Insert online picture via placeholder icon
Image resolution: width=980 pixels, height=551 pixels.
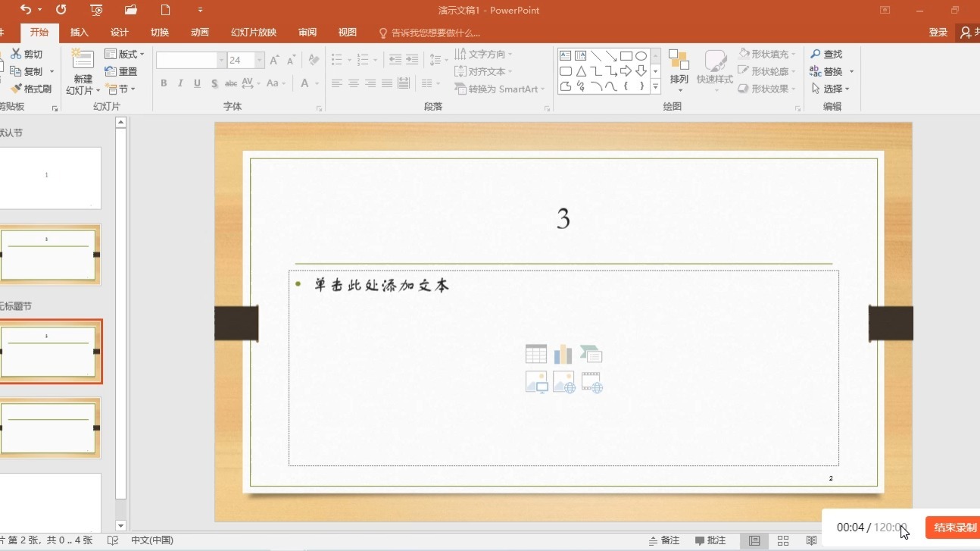(563, 382)
